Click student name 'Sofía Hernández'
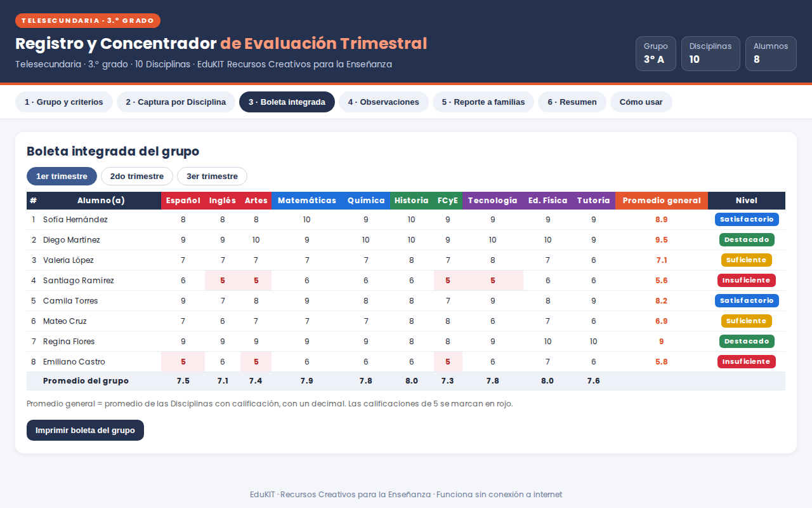This screenshot has width=812, height=508. click(x=75, y=220)
